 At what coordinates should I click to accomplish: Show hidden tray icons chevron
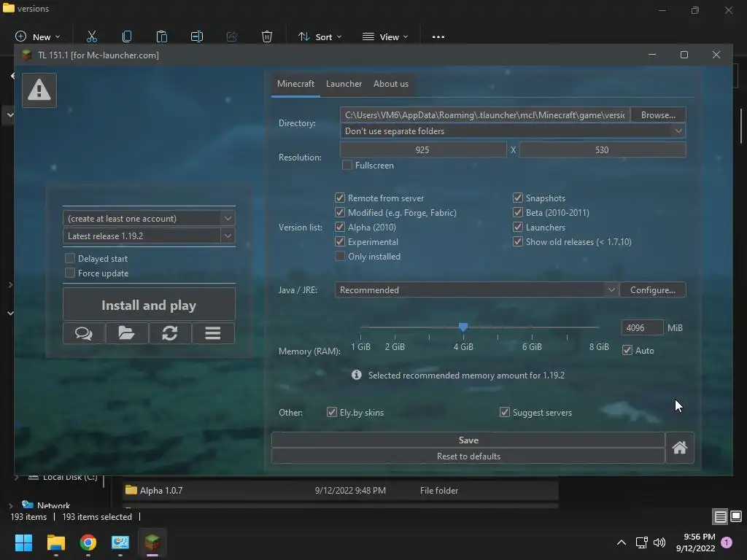click(622, 542)
